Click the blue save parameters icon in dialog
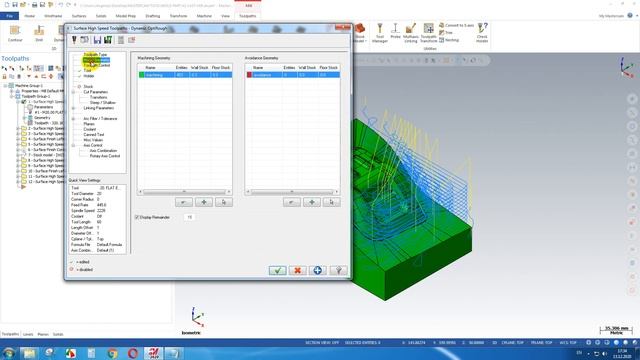 click(97, 40)
